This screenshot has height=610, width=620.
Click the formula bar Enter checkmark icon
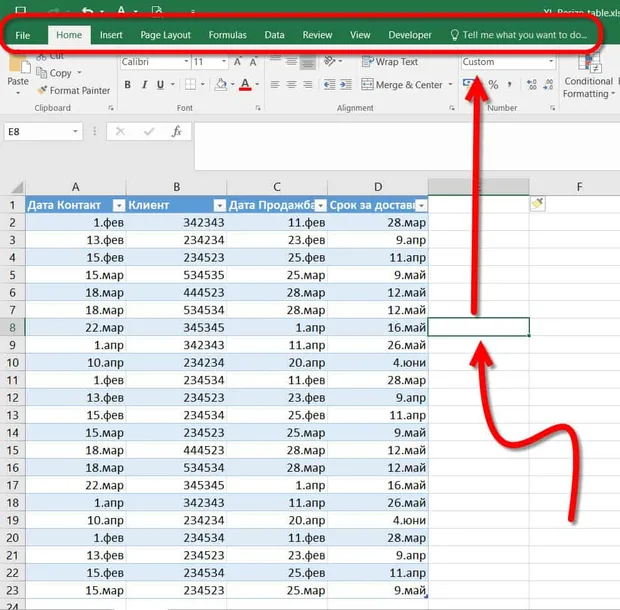coord(149,131)
